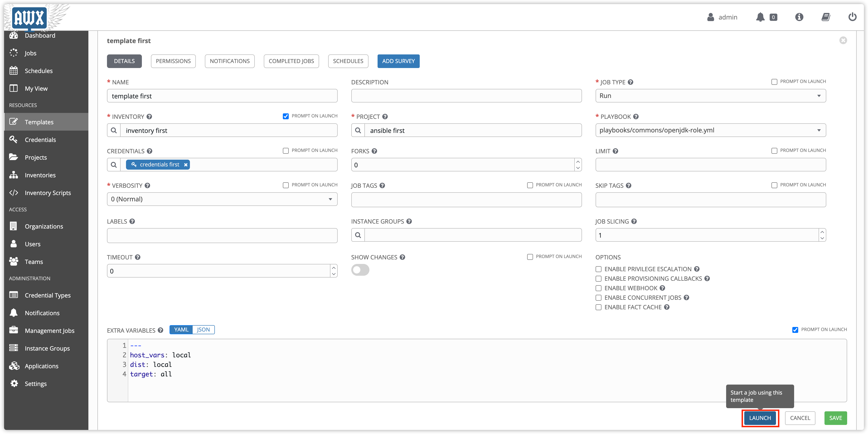Switch to the Permissions tab
This screenshot has height=434, width=868.
(x=173, y=61)
